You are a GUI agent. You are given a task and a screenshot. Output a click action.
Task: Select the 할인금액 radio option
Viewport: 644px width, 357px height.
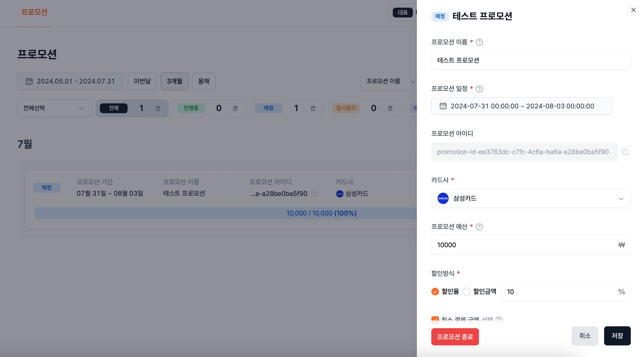(466, 291)
